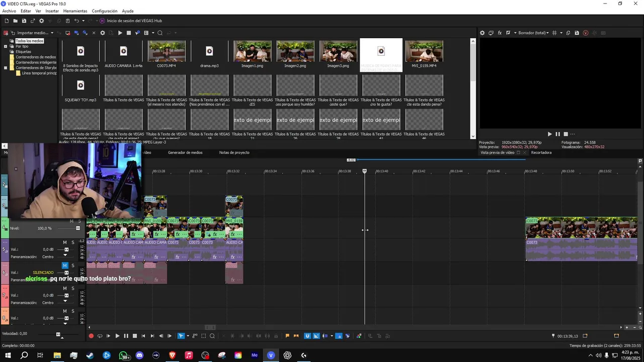This screenshot has width=644, height=362.
Task: Switch to Notas de proyecto tab
Action: click(234, 152)
